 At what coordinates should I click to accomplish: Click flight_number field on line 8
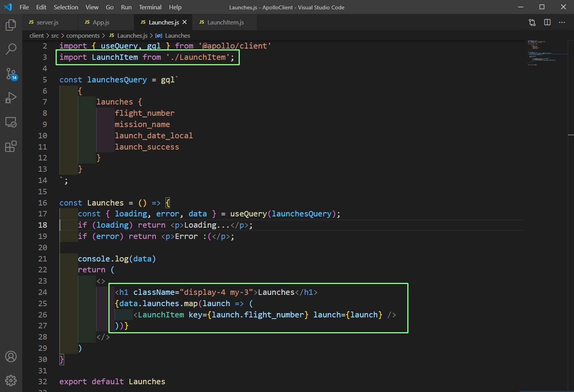145,113
